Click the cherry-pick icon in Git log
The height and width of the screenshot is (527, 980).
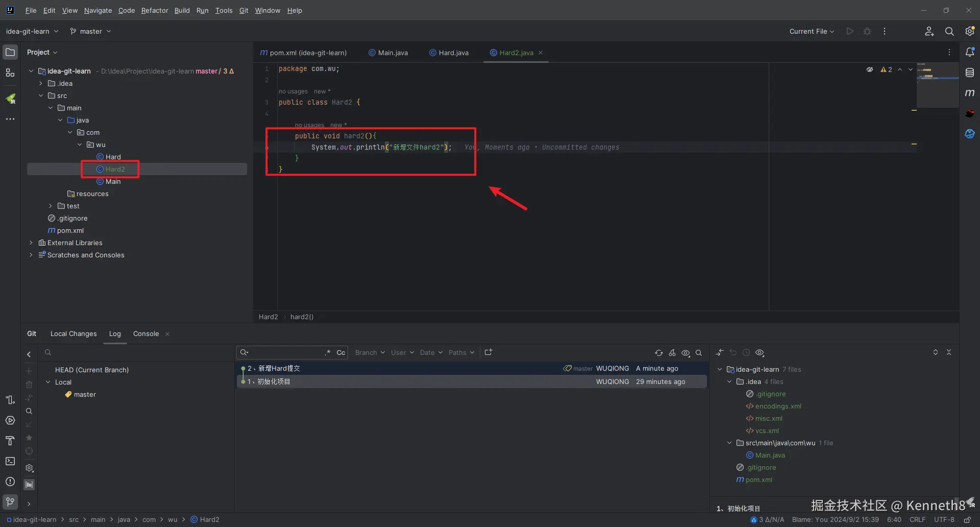[672, 353]
